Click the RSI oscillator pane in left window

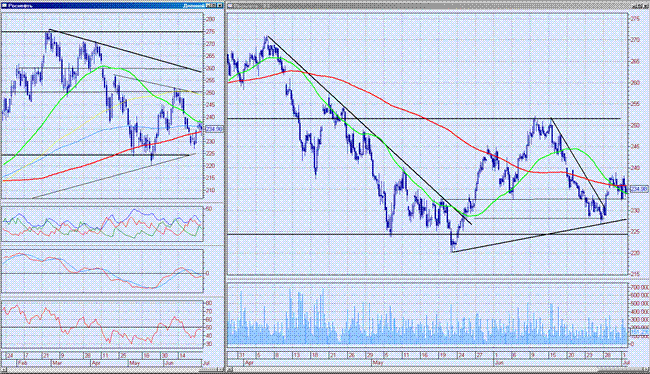102,324
